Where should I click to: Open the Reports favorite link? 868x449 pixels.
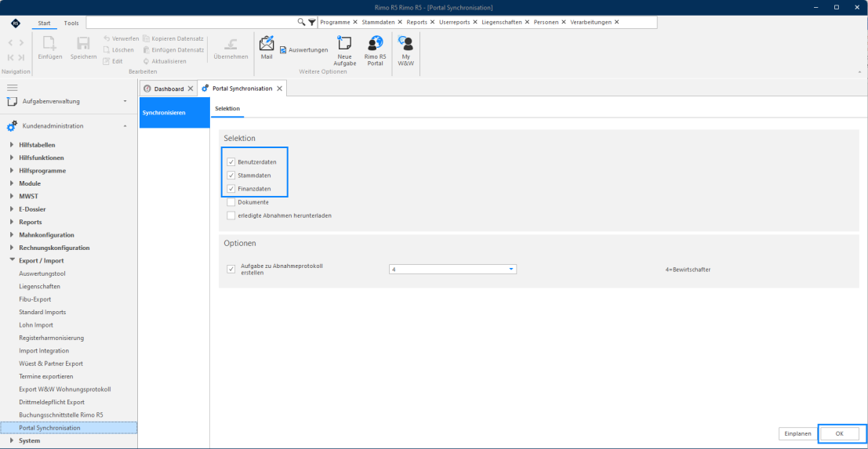click(417, 22)
